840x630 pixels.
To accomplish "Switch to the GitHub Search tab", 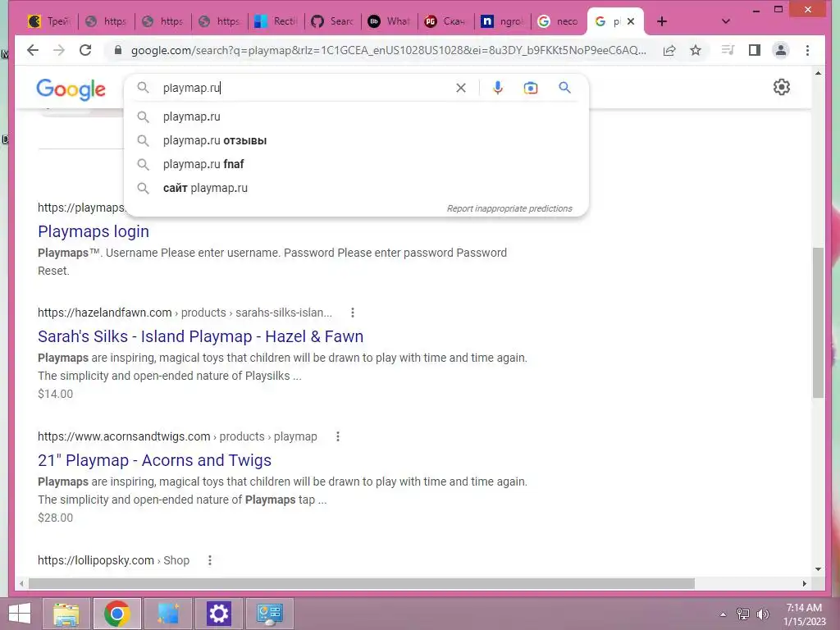I will [x=334, y=21].
